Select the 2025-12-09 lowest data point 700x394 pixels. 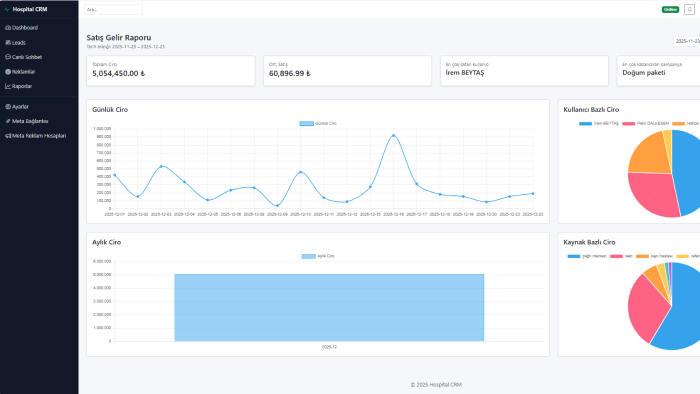(x=277, y=206)
